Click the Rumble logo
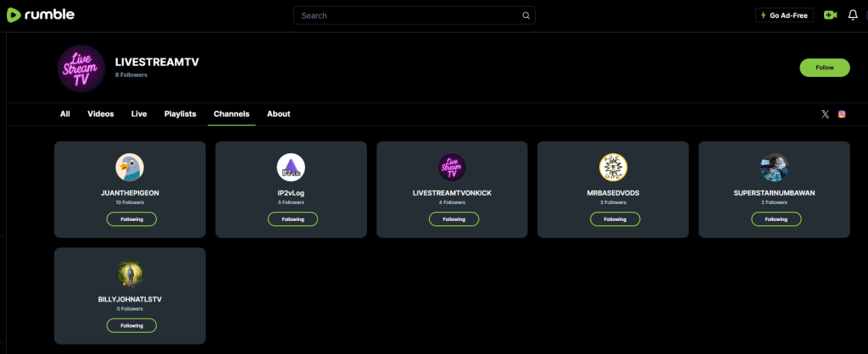Image resolution: width=868 pixels, height=354 pixels. point(41,15)
